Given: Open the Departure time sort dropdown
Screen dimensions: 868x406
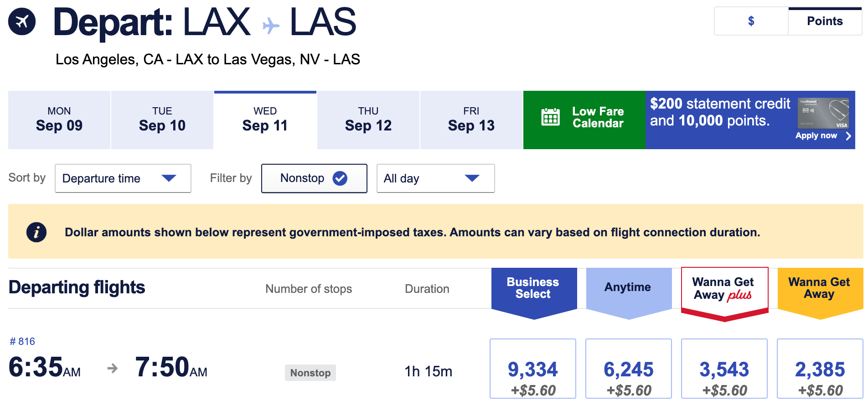Looking at the screenshot, I should [x=123, y=178].
